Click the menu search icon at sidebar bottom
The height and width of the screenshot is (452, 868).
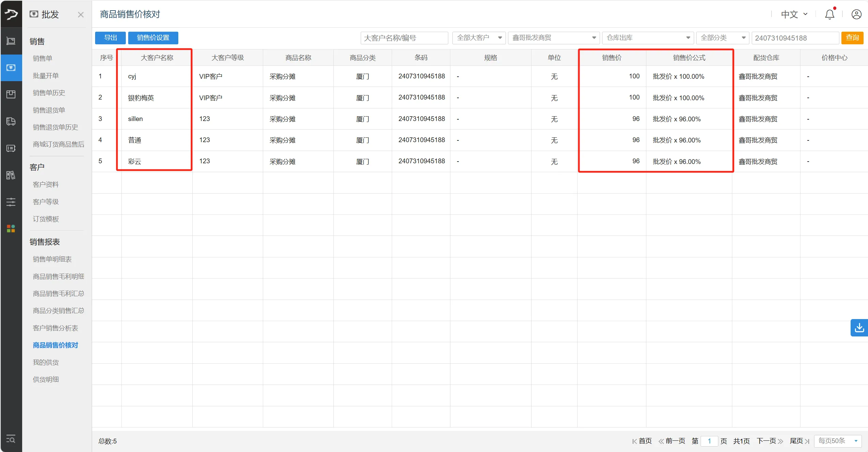[x=11, y=439]
